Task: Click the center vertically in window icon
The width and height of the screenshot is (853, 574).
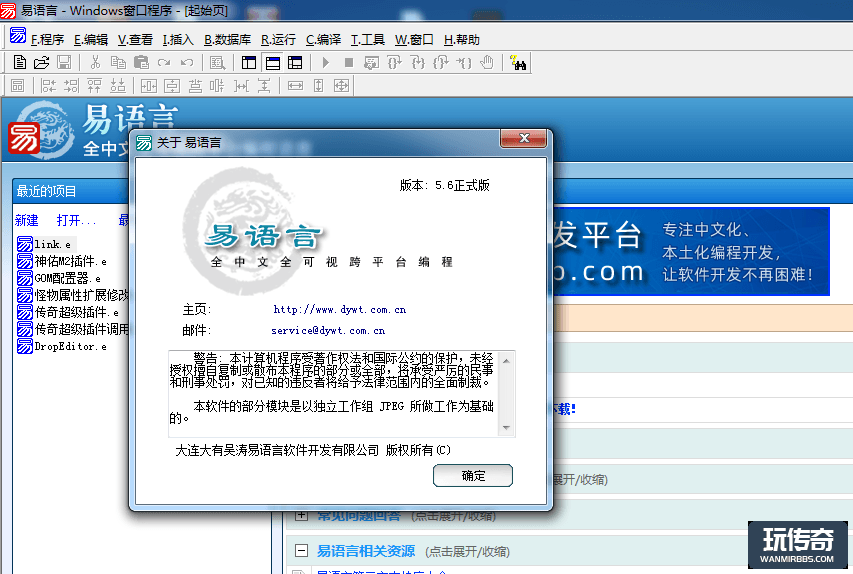Action: (x=172, y=85)
